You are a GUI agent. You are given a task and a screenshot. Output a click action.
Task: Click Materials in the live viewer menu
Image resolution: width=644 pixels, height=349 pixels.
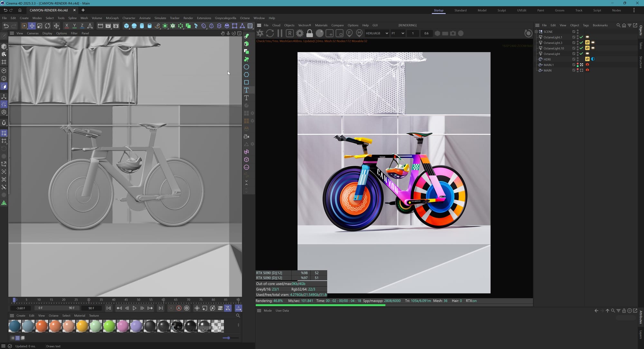coord(321,25)
